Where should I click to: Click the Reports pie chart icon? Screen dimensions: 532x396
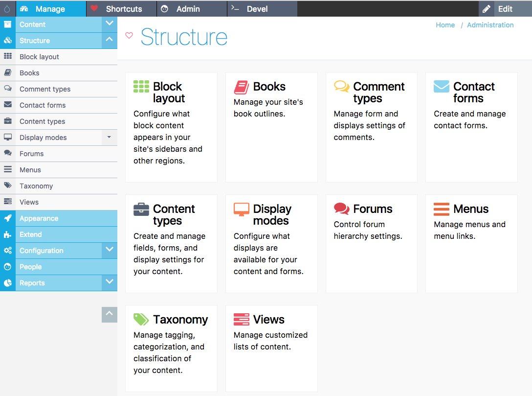pyautogui.click(x=7, y=283)
